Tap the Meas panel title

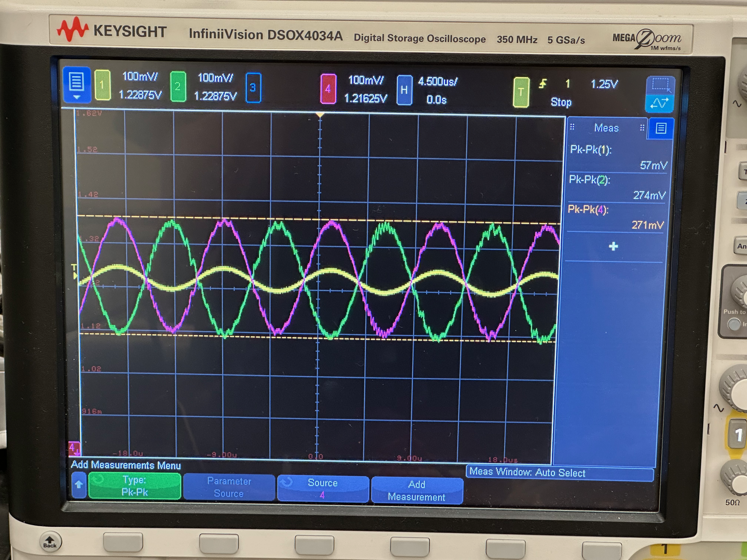(607, 128)
